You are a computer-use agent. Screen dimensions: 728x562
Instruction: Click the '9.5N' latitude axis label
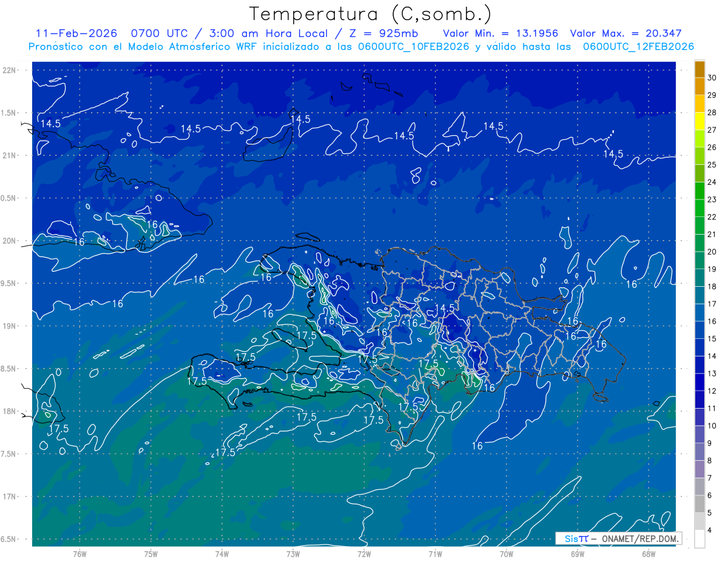(9, 284)
